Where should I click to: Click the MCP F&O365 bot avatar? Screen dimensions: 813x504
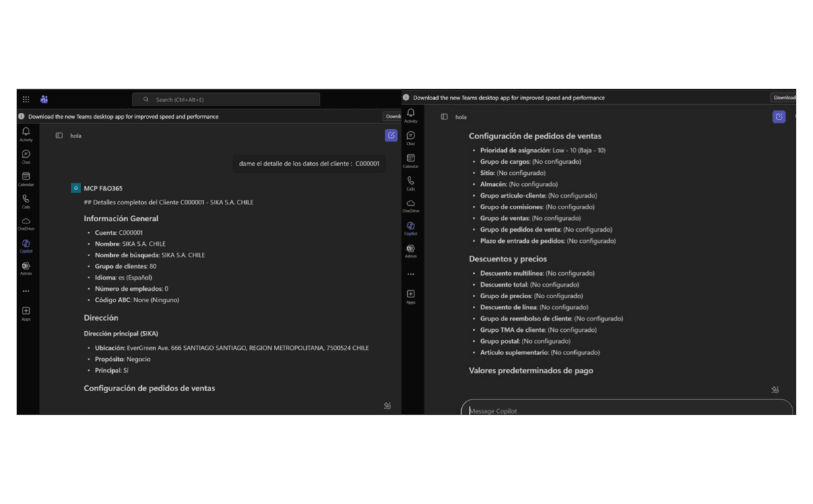pyautogui.click(x=76, y=188)
